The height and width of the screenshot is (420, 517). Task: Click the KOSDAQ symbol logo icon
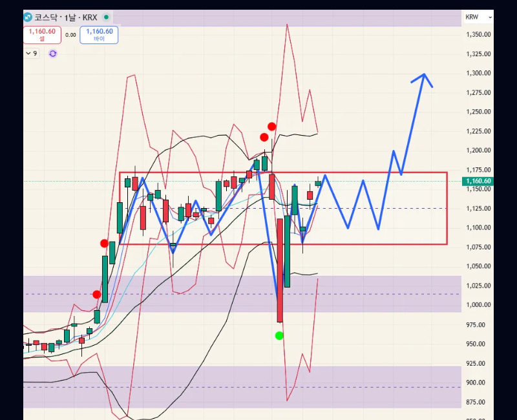pos(28,17)
